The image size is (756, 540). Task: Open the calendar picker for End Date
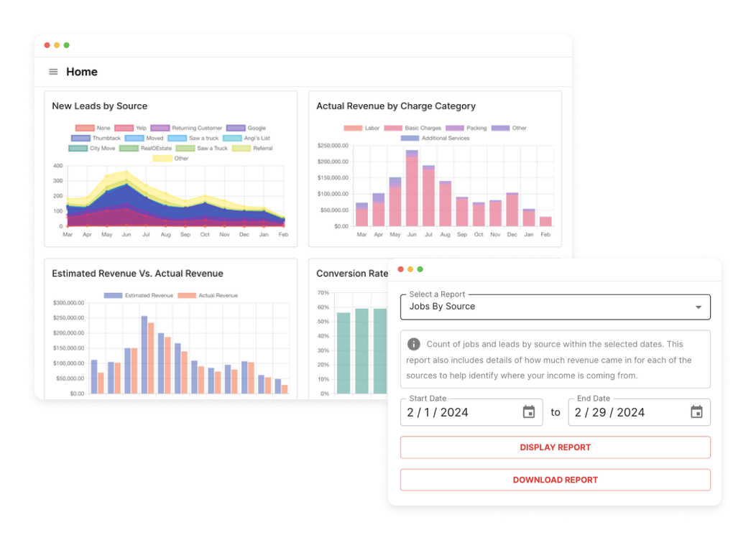(x=696, y=411)
